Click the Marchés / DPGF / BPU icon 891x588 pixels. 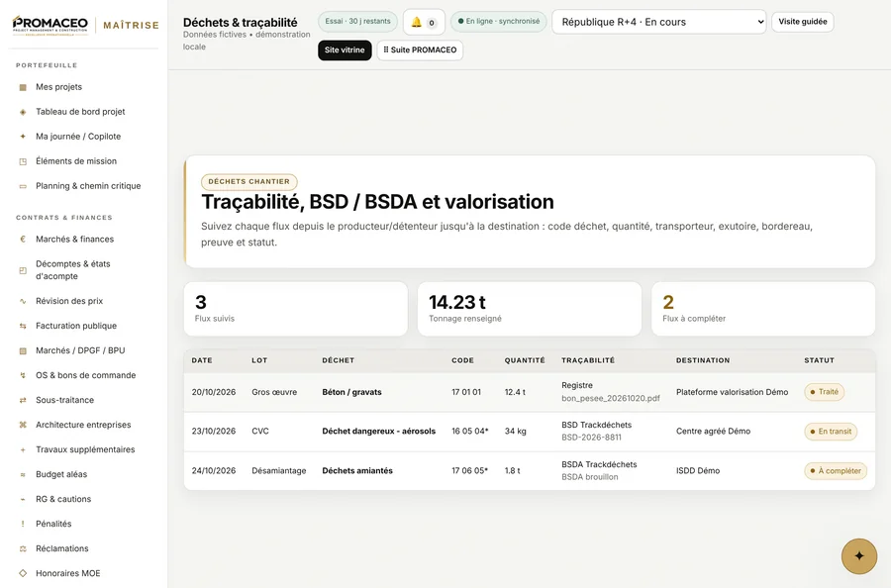point(23,350)
